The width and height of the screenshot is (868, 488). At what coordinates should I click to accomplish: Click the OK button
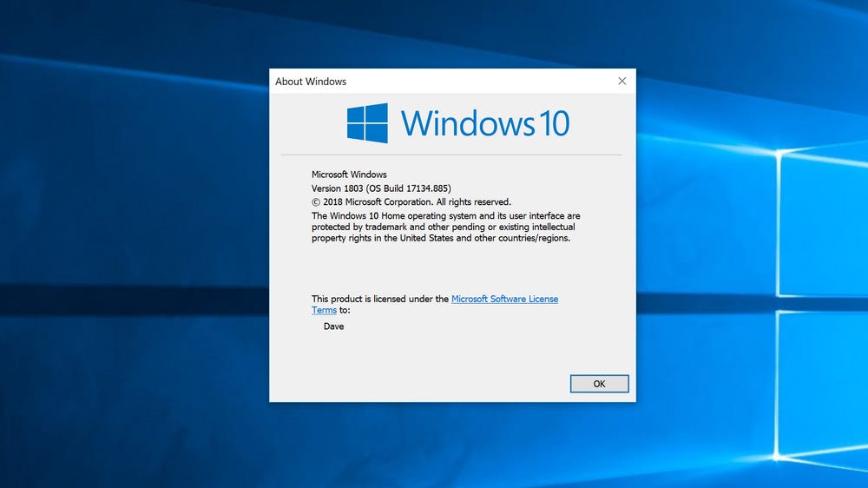click(599, 383)
